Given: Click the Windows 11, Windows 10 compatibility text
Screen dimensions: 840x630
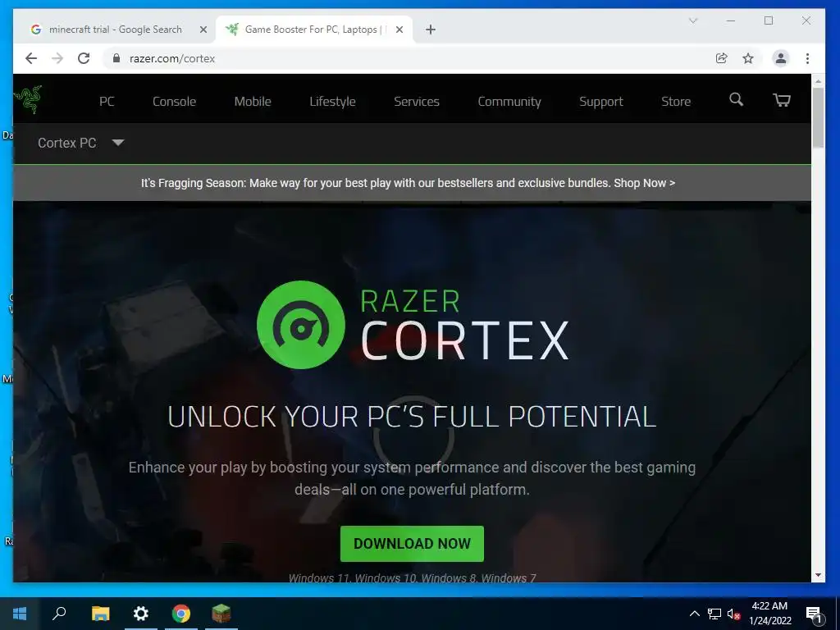Looking at the screenshot, I should 412,578.
